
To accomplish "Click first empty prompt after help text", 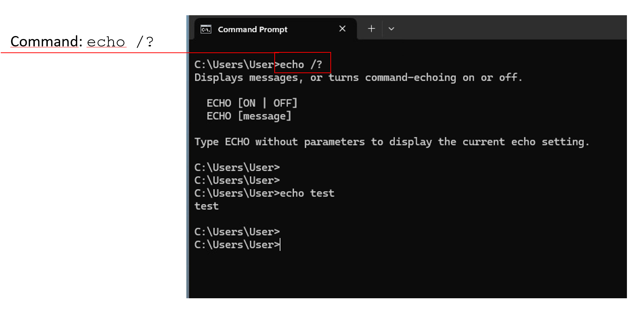I will (x=237, y=168).
